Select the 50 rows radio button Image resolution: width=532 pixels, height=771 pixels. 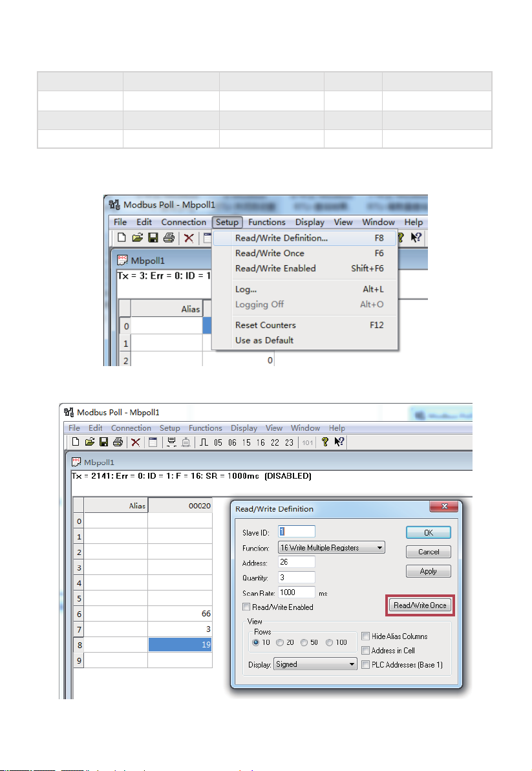point(304,642)
